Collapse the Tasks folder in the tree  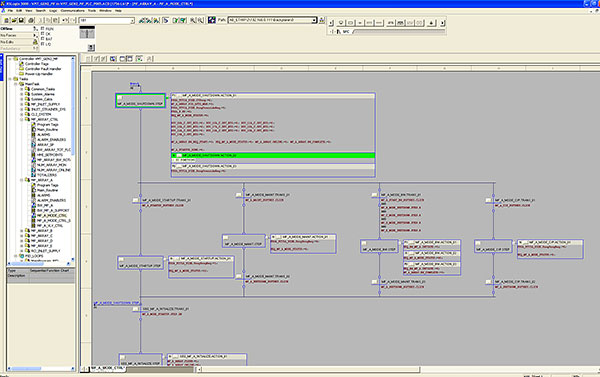10,79
